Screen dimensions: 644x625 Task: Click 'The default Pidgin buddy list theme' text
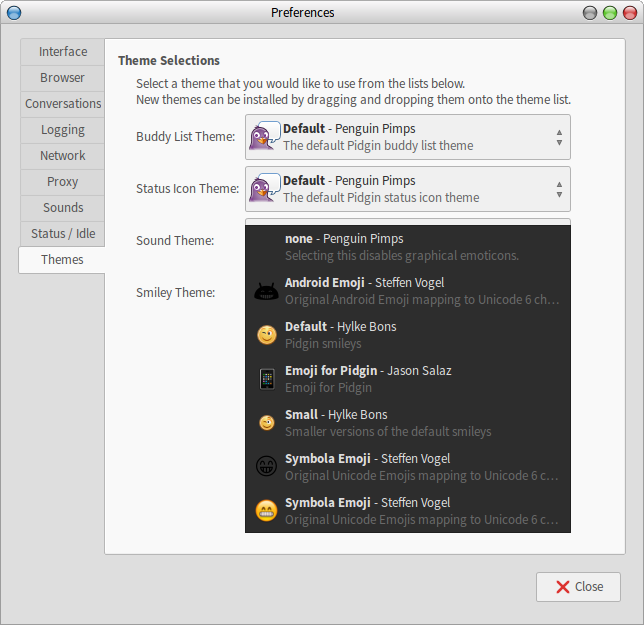[x=378, y=146]
